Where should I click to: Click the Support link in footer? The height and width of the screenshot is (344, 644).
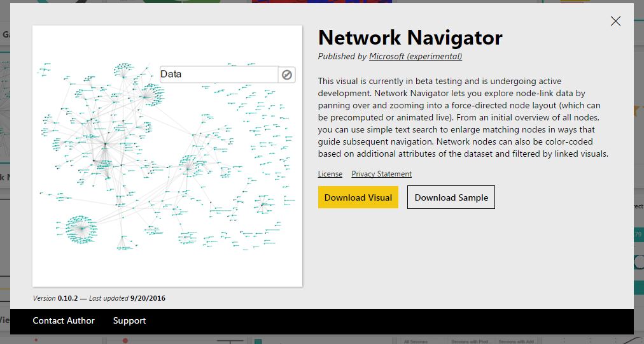[129, 320]
